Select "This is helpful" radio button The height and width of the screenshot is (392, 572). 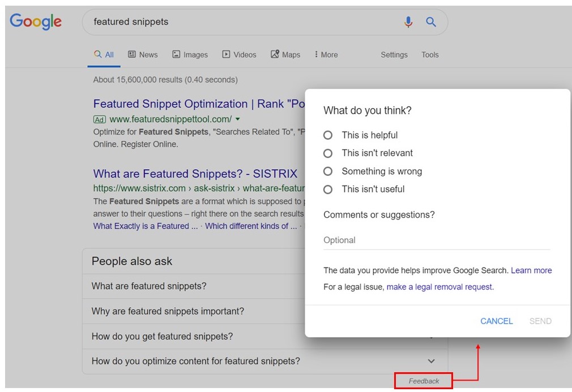click(x=328, y=135)
